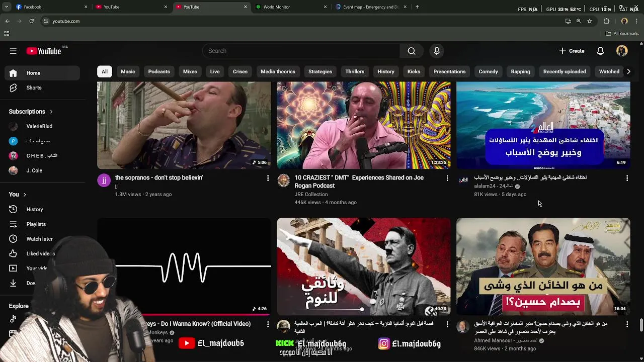Play the sopranos don't stop believin' thumbnail
This screenshot has width=644, height=362.
click(x=184, y=125)
